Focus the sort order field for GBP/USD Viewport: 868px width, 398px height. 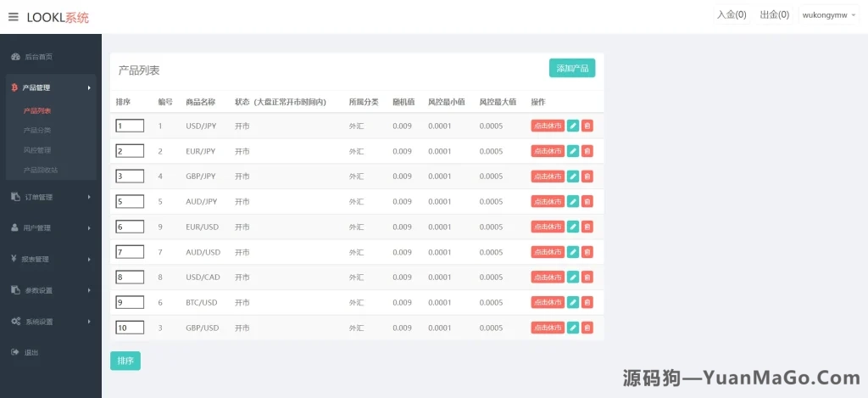130,328
